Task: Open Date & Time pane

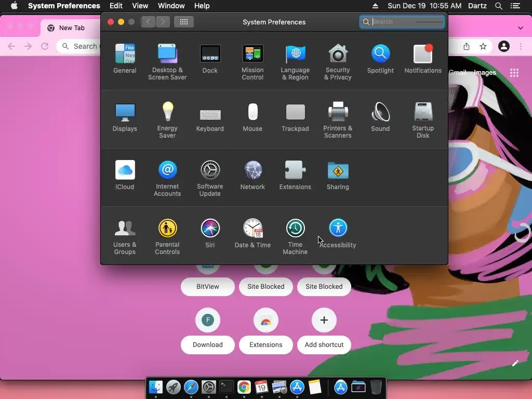Action: tap(252, 233)
